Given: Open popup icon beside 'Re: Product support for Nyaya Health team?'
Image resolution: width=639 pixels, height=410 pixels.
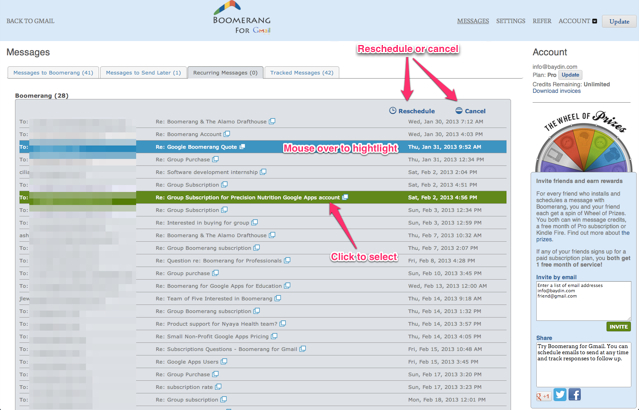Looking at the screenshot, I should coord(283,323).
